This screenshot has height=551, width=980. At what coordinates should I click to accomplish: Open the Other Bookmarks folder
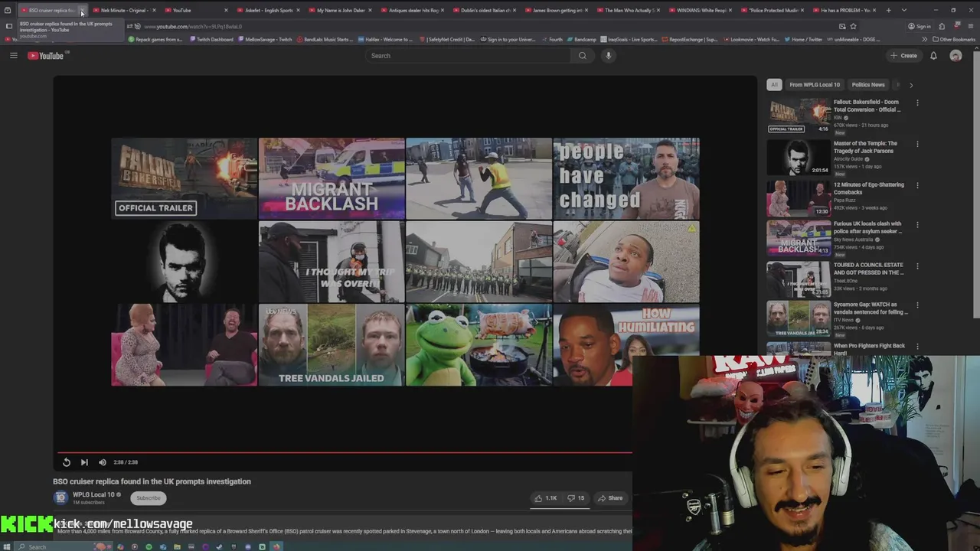point(954,39)
